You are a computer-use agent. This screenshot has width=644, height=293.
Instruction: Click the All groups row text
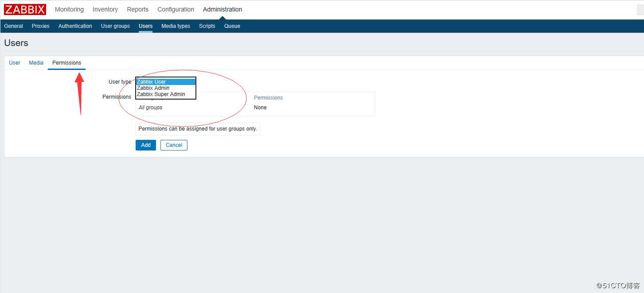click(150, 108)
